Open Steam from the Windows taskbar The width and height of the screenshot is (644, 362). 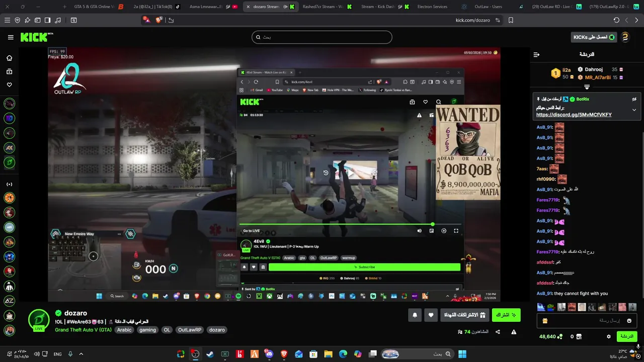pyautogui.click(x=210, y=354)
